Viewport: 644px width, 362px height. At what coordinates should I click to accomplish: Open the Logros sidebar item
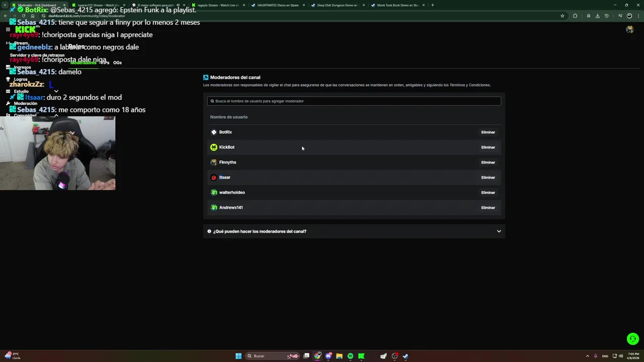(x=21, y=79)
